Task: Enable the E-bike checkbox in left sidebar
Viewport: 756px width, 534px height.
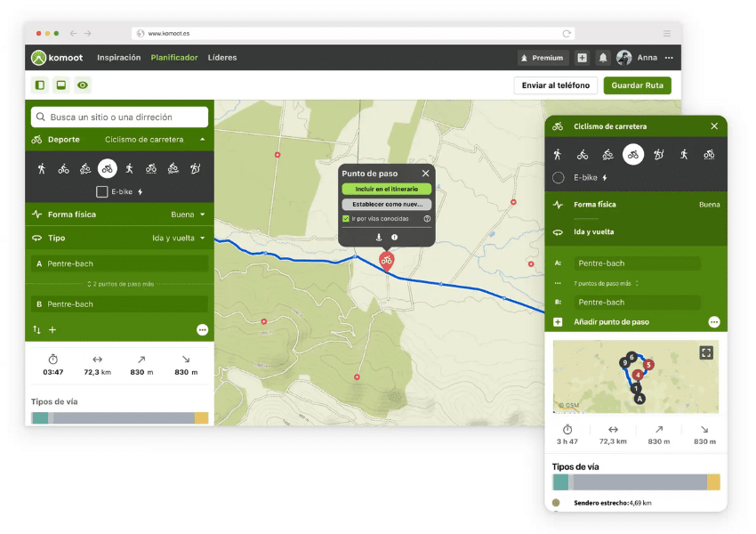Action: pyautogui.click(x=102, y=191)
